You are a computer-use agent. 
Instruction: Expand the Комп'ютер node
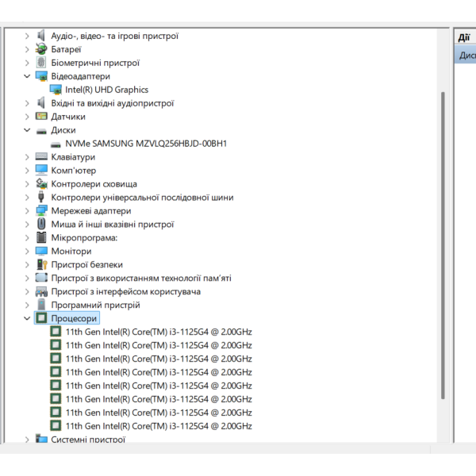coord(27,171)
